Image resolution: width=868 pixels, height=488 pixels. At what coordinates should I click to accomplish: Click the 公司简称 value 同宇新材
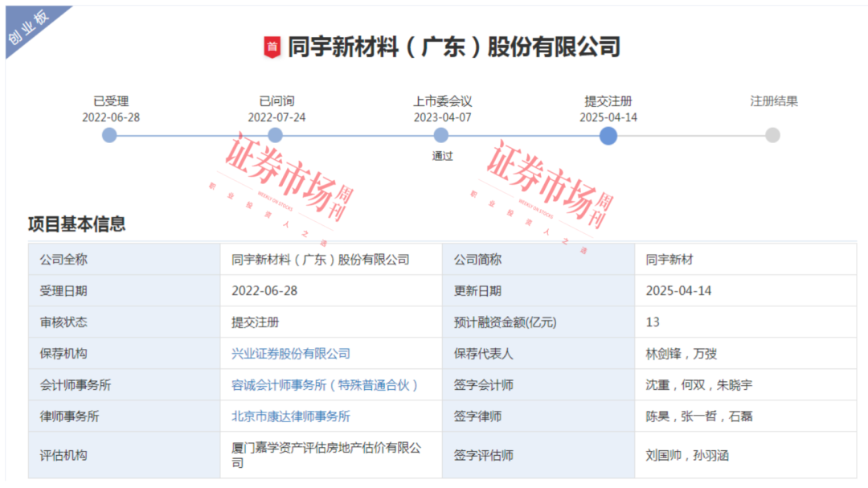click(x=669, y=259)
